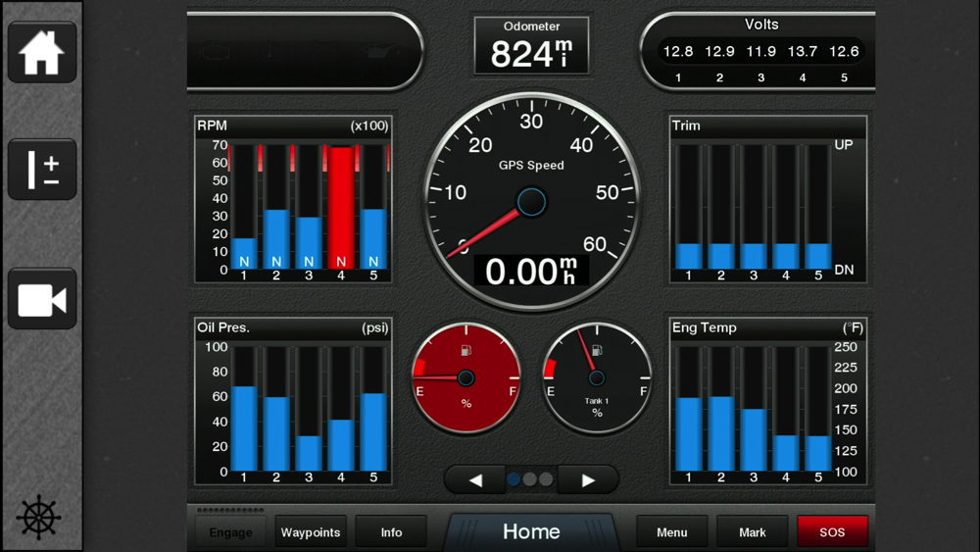Tap the Volts label
980x552 pixels.
click(761, 25)
